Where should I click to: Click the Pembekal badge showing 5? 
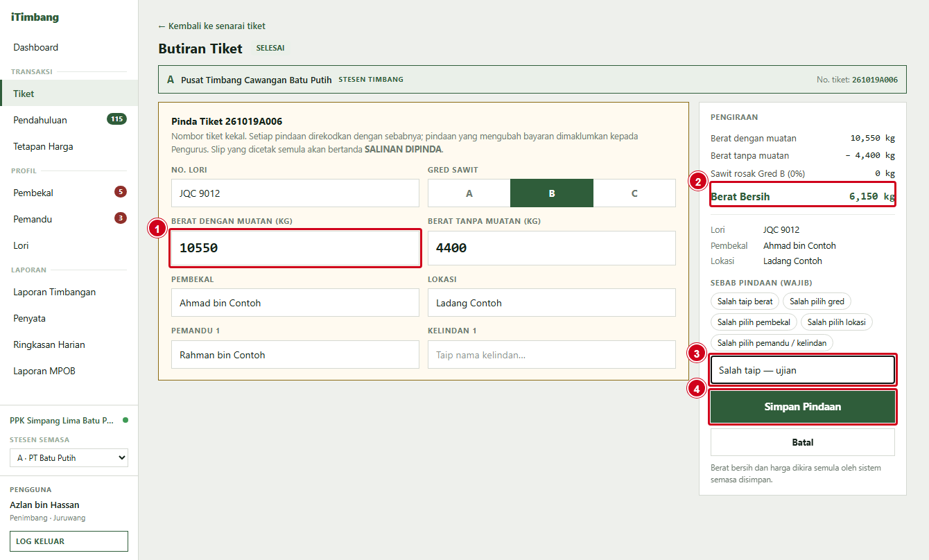[x=121, y=192]
